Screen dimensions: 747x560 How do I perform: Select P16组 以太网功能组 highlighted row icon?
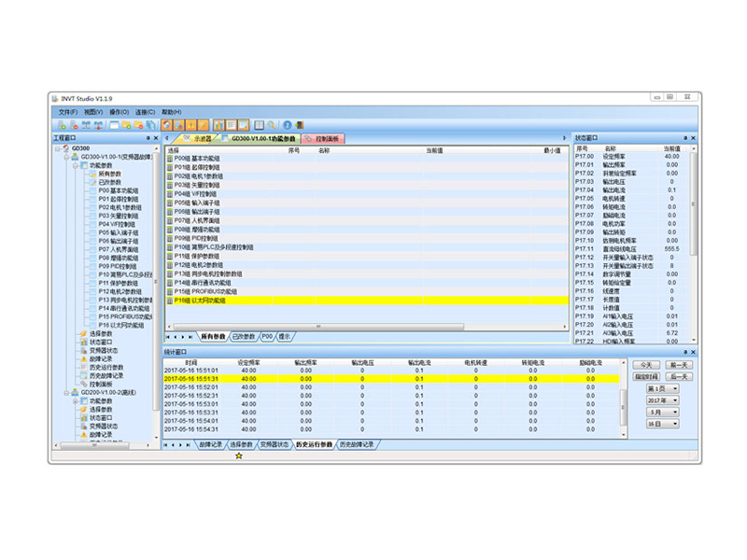click(170, 301)
